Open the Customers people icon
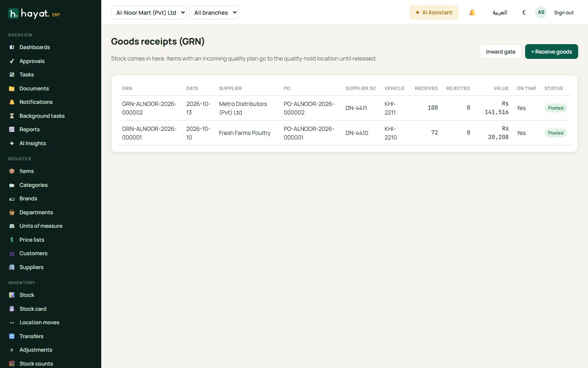 point(12,254)
